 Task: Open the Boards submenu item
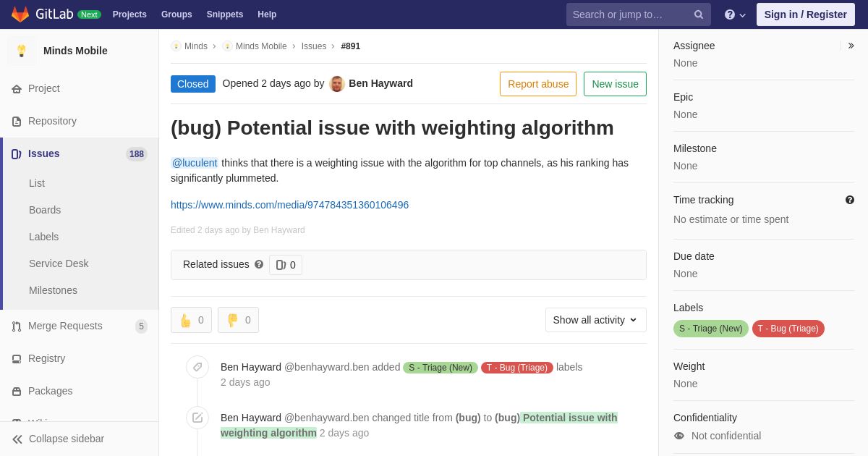coord(45,210)
